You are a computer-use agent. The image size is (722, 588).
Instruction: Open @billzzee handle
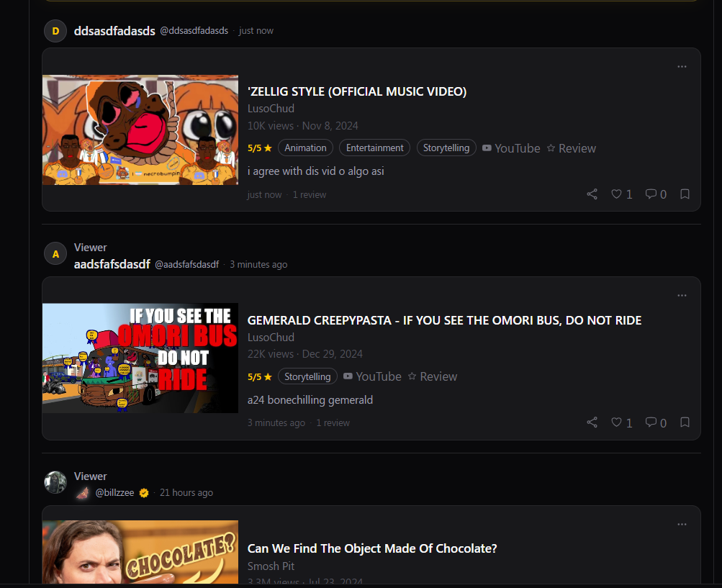(114, 493)
